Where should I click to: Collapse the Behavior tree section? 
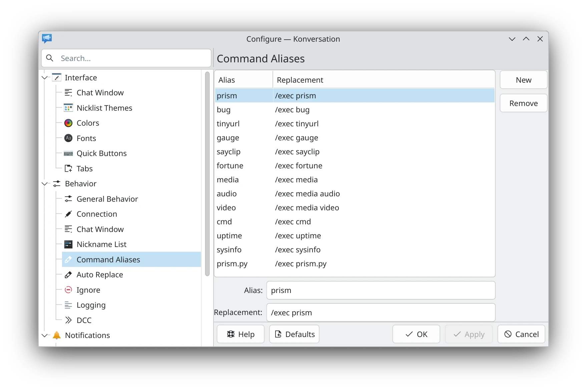45,184
